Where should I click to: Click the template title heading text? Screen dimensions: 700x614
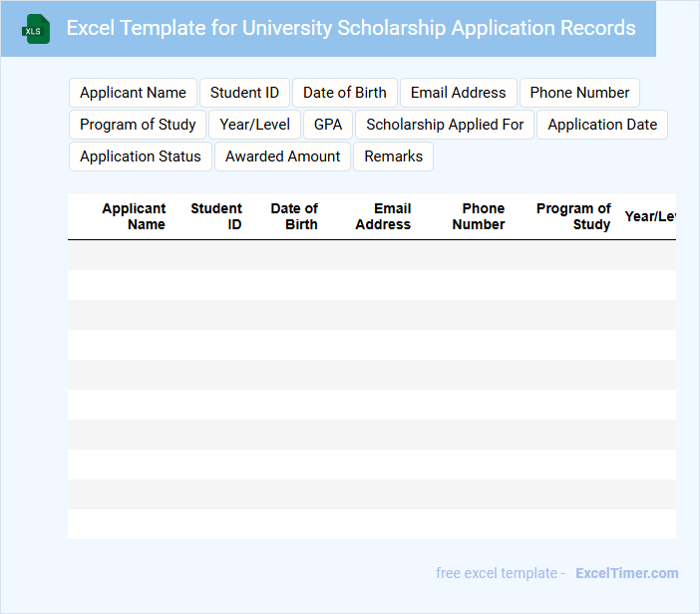(351, 28)
